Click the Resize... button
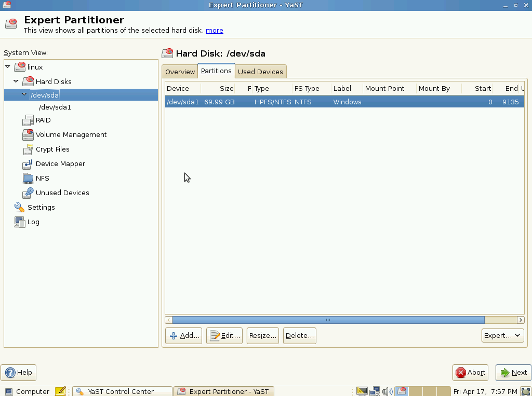This screenshot has height=396, width=532. [262, 336]
